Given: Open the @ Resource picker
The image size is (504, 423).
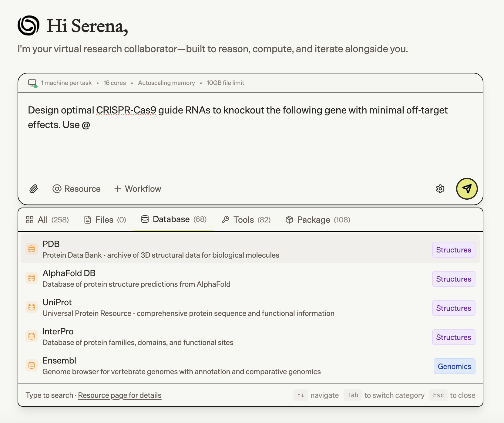Looking at the screenshot, I should click(77, 189).
